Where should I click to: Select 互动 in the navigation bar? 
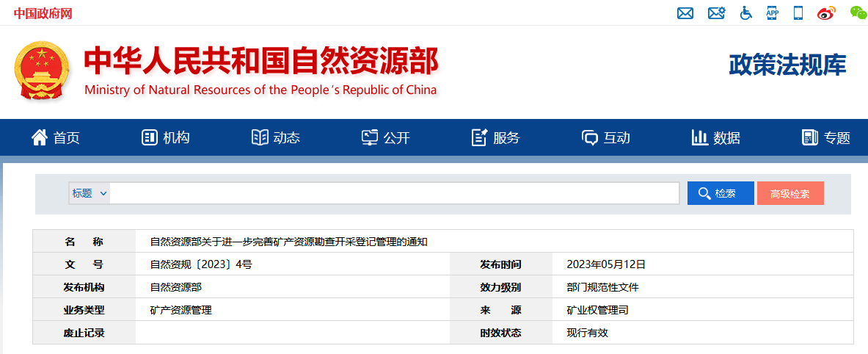606,137
